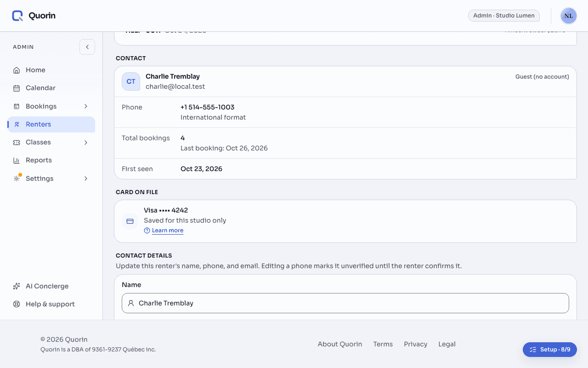This screenshot has height=368, width=588.
Task: Open the Bookings menu item
Action: (x=51, y=106)
